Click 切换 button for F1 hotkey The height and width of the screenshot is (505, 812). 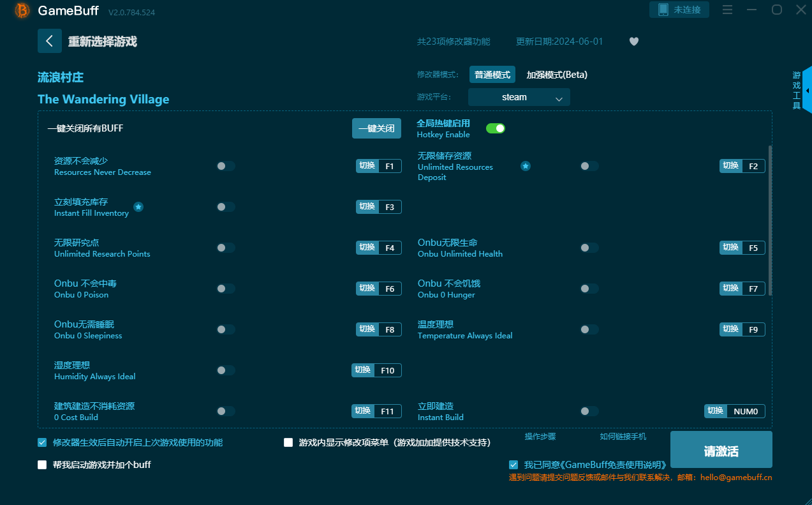367,166
